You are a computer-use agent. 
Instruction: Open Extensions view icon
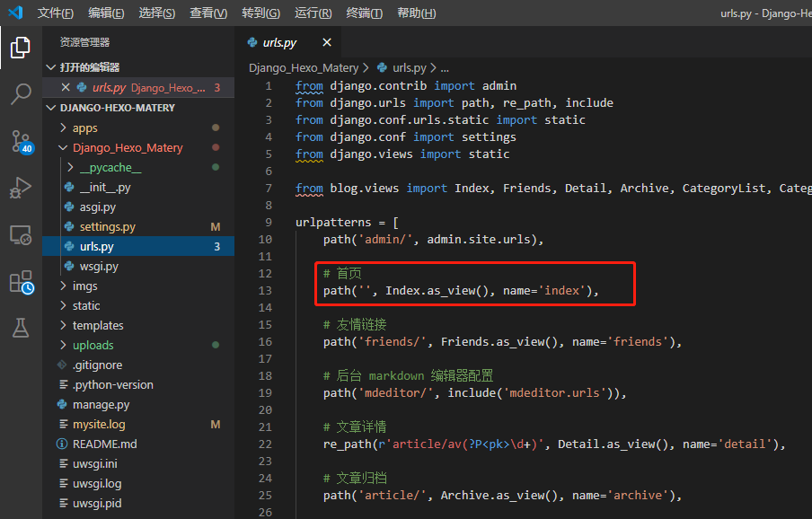coord(22,282)
